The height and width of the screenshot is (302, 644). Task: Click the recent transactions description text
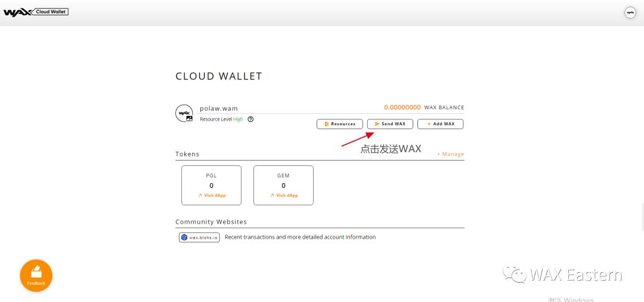click(x=300, y=237)
